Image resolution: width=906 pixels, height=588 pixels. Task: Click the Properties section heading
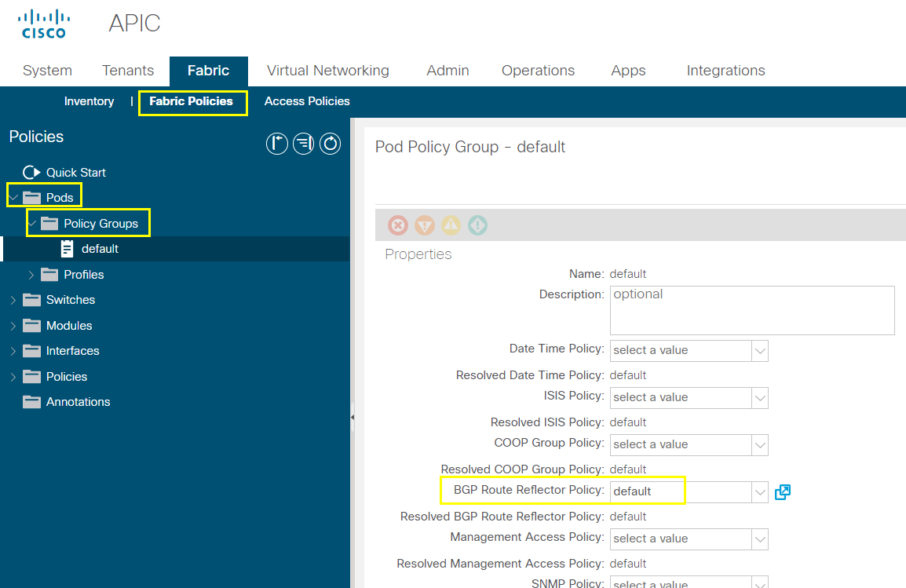pyautogui.click(x=418, y=254)
